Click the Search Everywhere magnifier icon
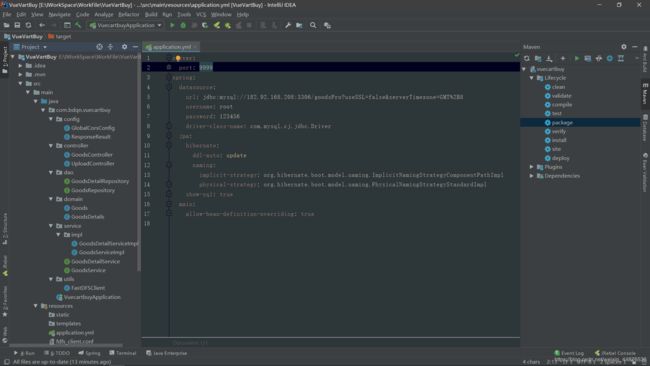The height and width of the screenshot is (366, 650). (x=313, y=25)
